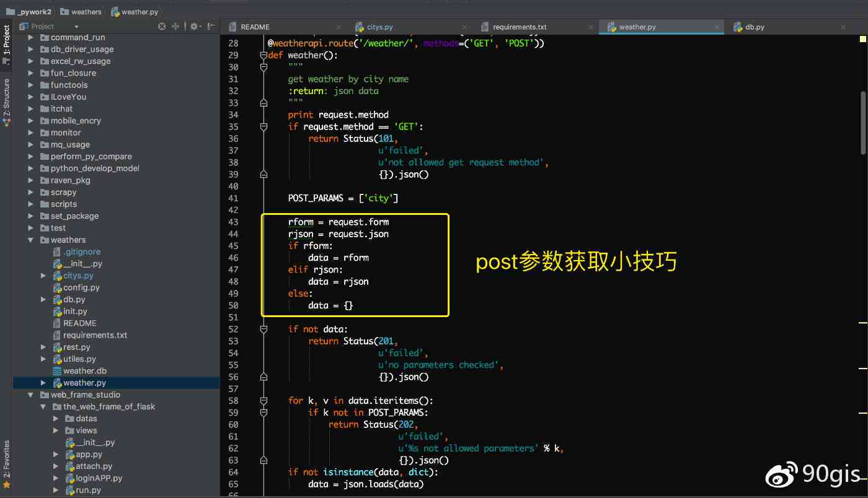This screenshot has height=498, width=868.
Task: Switch to the citys.py tab
Action: [x=379, y=27]
